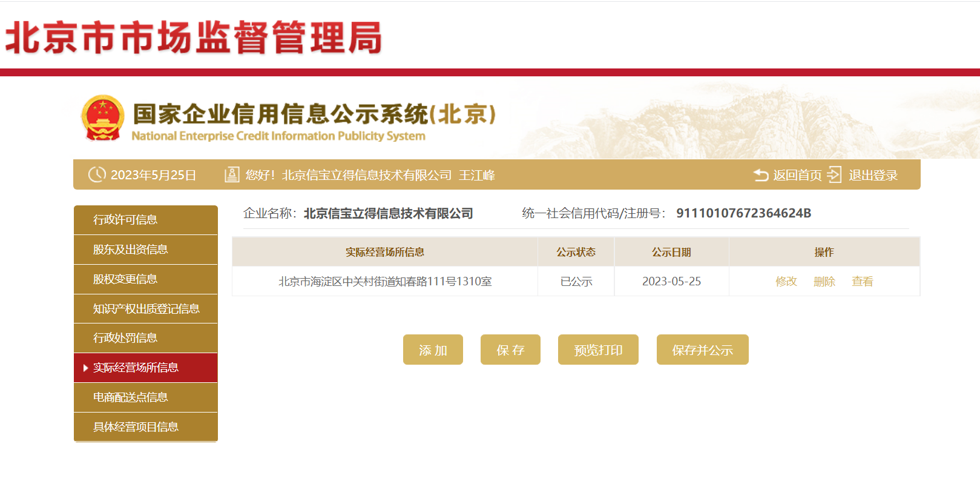The image size is (980, 481).
Task: Click date cell 2023-05-25
Action: tap(672, 281)
